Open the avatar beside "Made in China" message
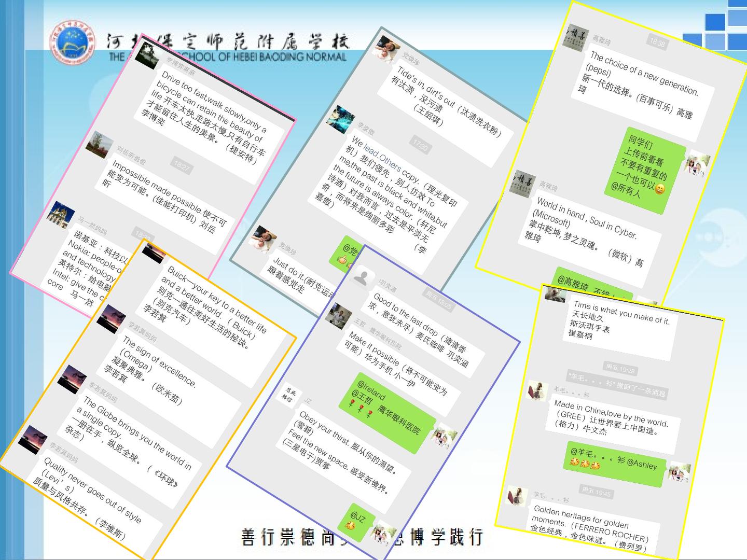Screen dimensions: 747x560 [537, 391]
